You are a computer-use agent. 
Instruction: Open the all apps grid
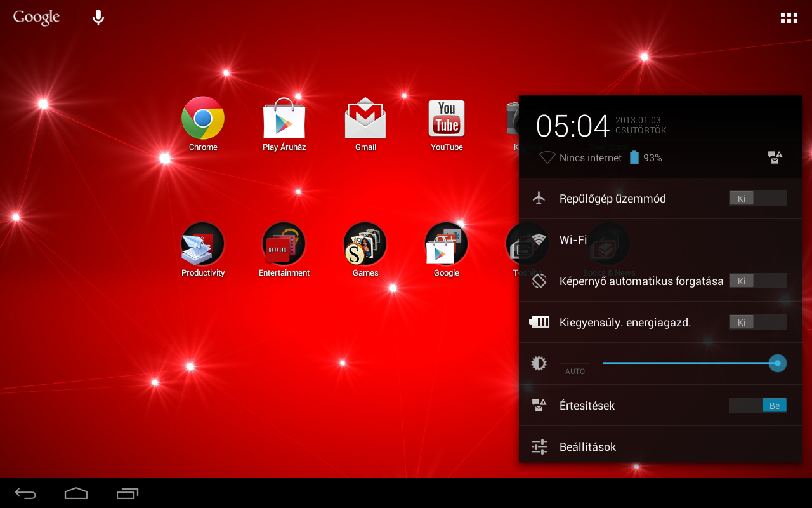(789, 18)
